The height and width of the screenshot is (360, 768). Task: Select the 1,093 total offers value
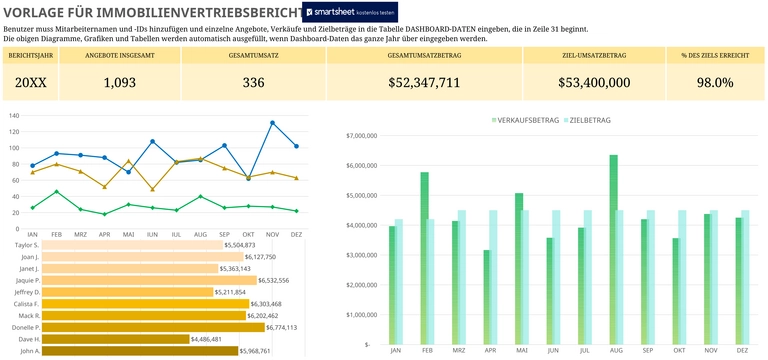(x=120, y=82)
